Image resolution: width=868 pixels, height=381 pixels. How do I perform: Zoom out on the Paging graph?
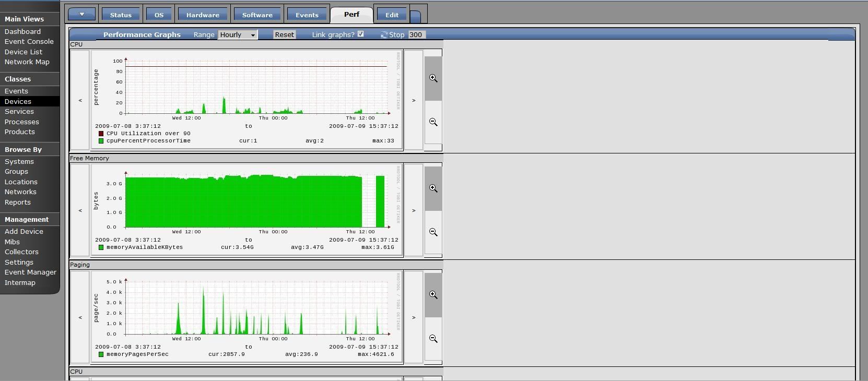coord(433,339)
